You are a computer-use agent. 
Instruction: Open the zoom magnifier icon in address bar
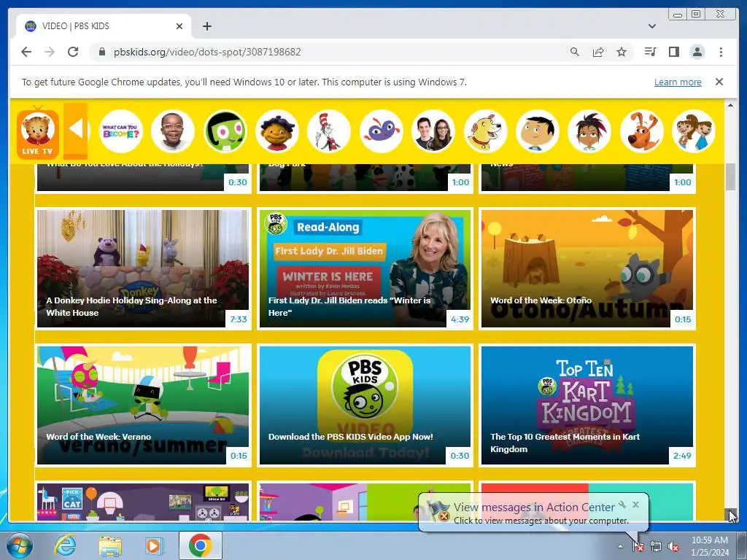(575, 52)
